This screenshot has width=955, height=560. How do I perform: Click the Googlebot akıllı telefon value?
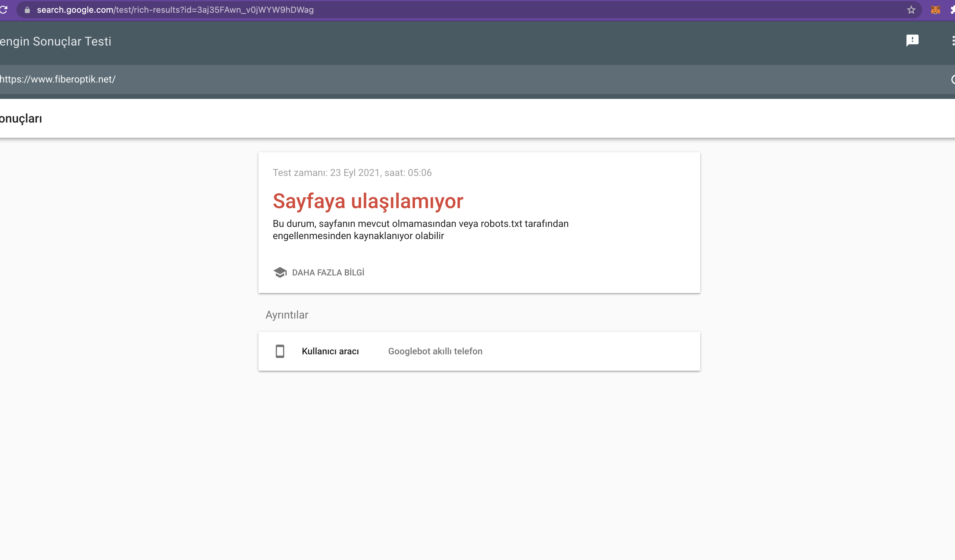(x=435, y=351)
